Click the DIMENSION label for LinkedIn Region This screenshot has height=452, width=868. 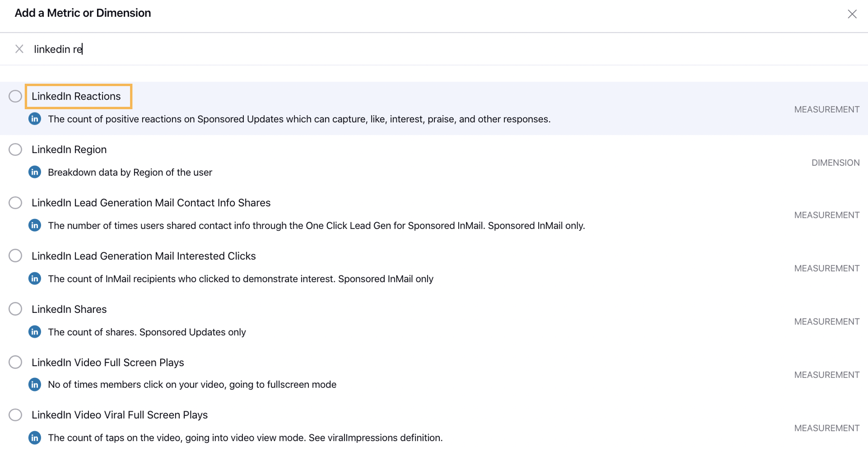coord(836,163)
